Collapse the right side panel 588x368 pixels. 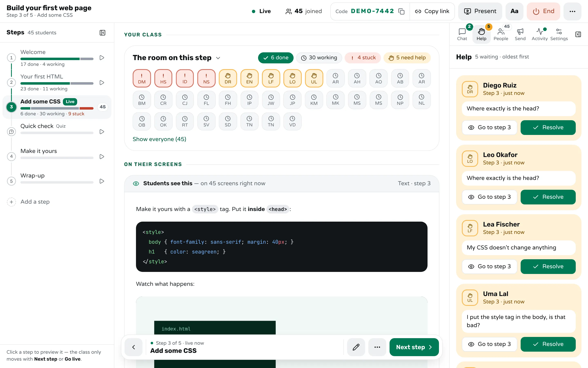pyautogui.click(x=578, y=34)
